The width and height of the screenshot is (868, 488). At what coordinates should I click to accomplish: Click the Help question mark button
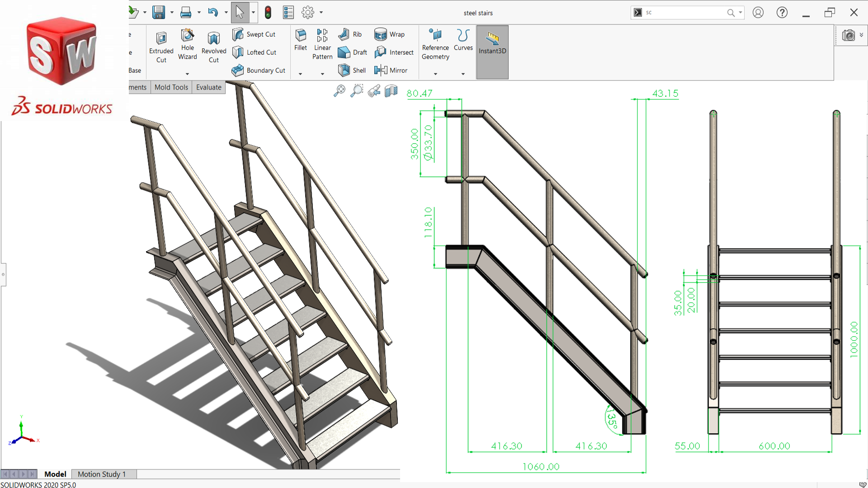[782, 13]
